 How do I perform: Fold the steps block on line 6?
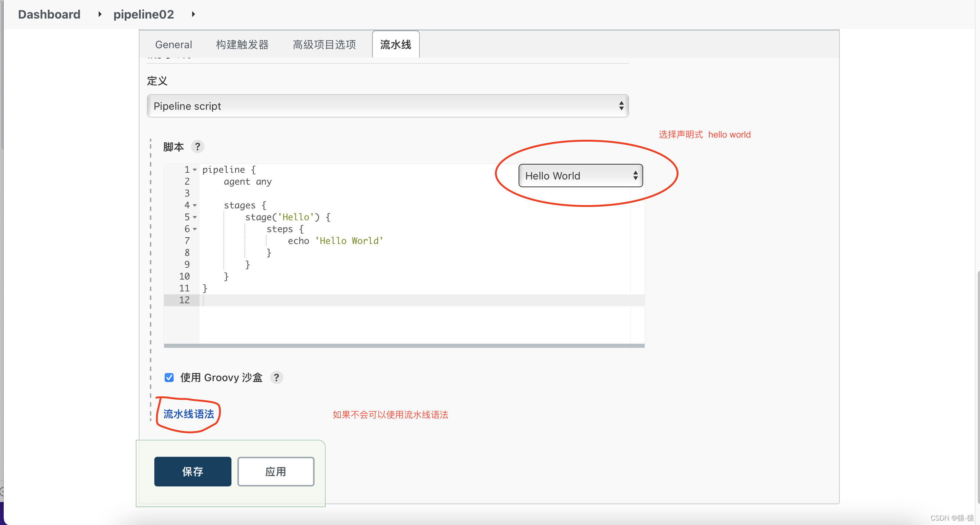coord(195,229)
